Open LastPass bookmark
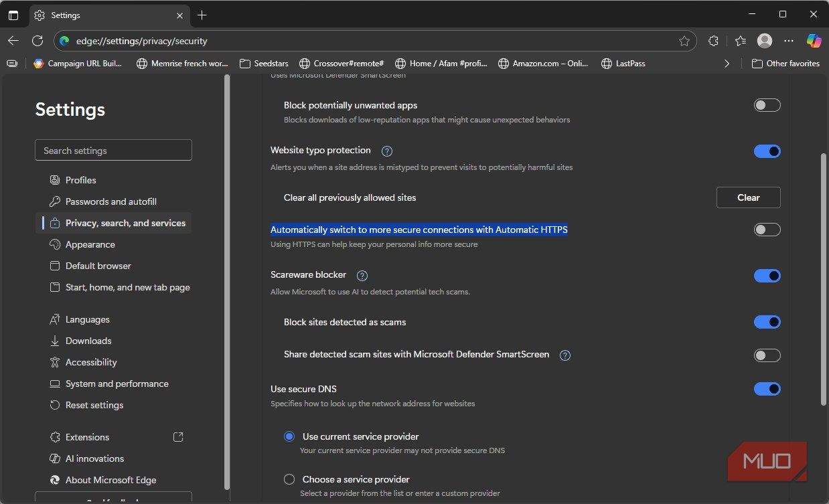The image size is (829, 504). tap(623, 64)
